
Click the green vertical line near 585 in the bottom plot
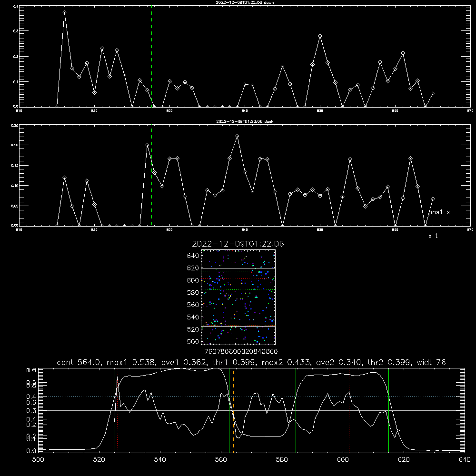coord(296,410)
